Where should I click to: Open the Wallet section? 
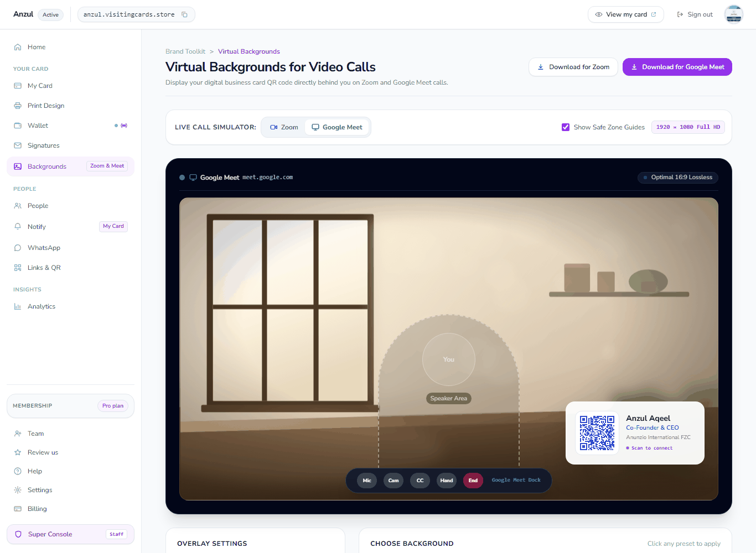coord(70,126)
